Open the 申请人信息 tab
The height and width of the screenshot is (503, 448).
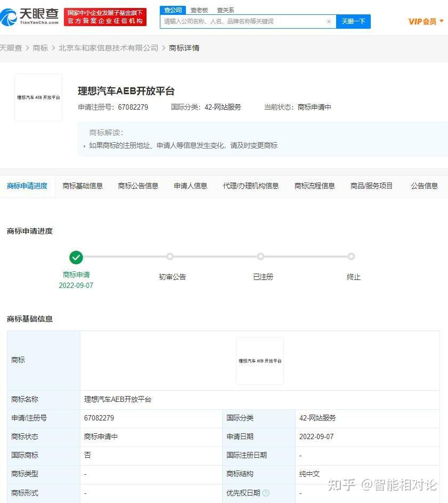point(190,186)
